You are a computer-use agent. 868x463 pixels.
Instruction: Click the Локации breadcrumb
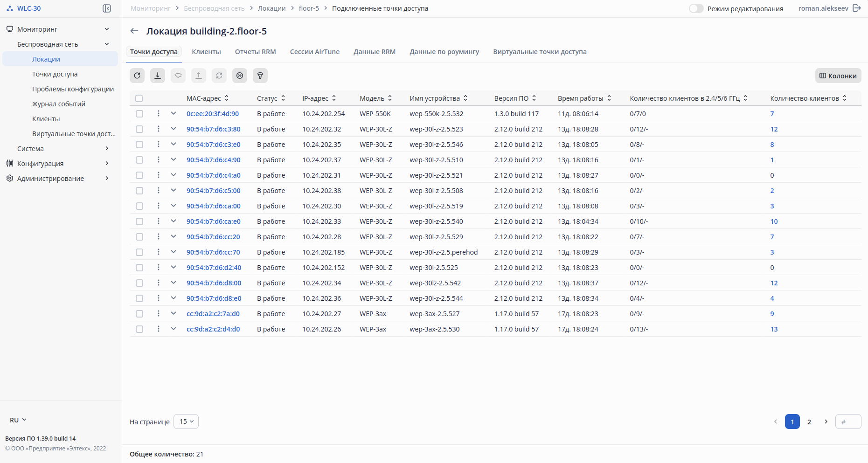pos(272,8)
